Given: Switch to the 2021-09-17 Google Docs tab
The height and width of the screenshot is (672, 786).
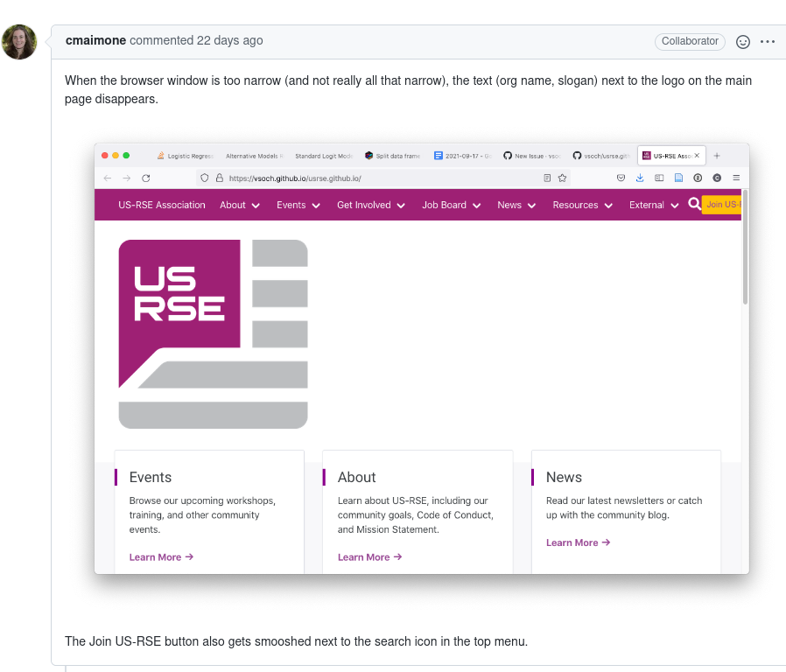Looking at the screenshot, I should pyautogui.click(x=463, y=156).
